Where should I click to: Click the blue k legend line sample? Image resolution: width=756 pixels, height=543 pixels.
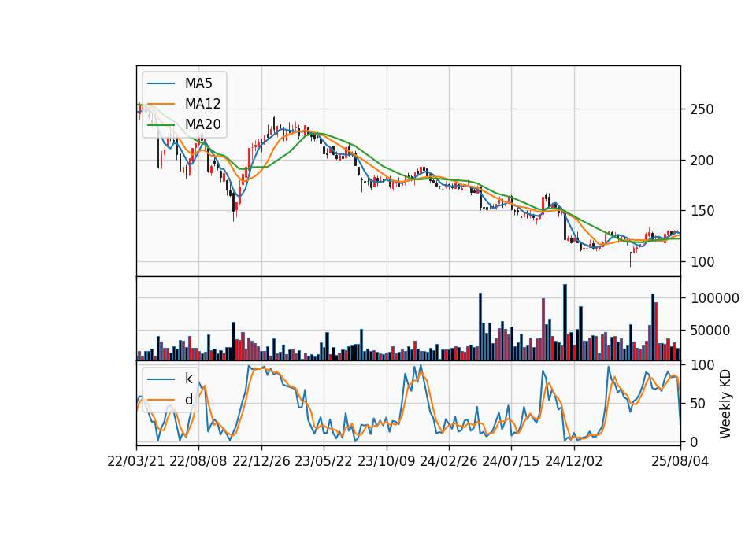click(x=161, y=379)
